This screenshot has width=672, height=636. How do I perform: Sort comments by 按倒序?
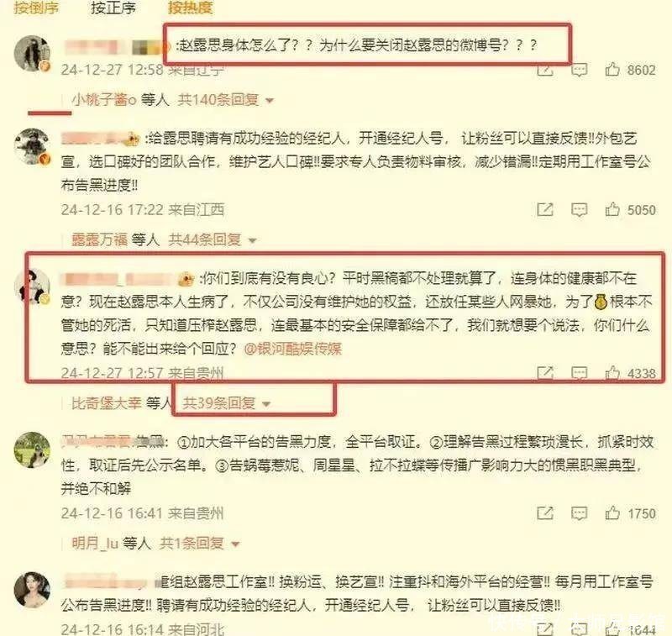(36, 8)
